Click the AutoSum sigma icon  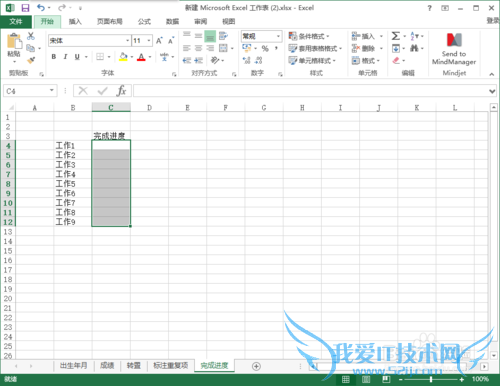[396, 36]
